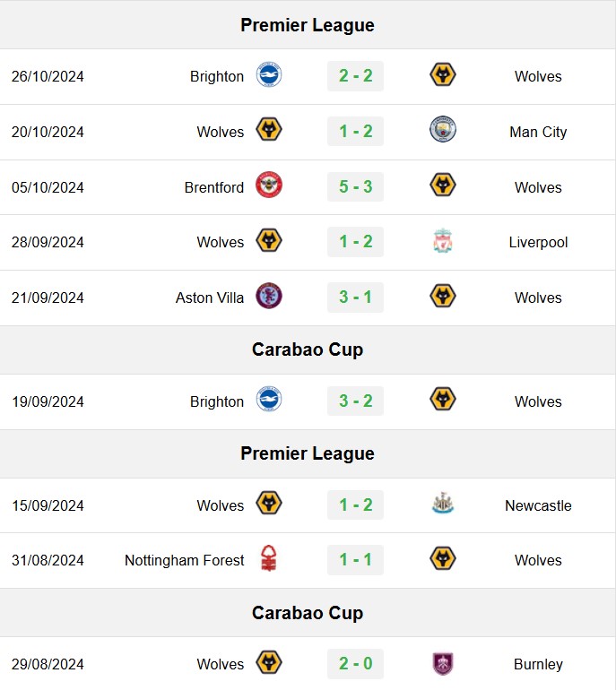Open the 2 - 0 Wolves vs Burnley score
Screen dimensions: 616x690
(x=355, y=664)
